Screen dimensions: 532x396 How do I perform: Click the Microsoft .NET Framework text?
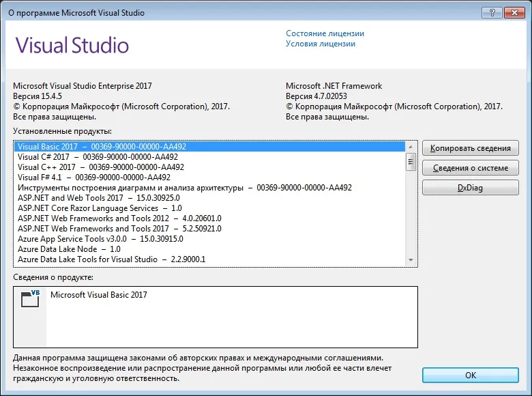click(334, 86)
